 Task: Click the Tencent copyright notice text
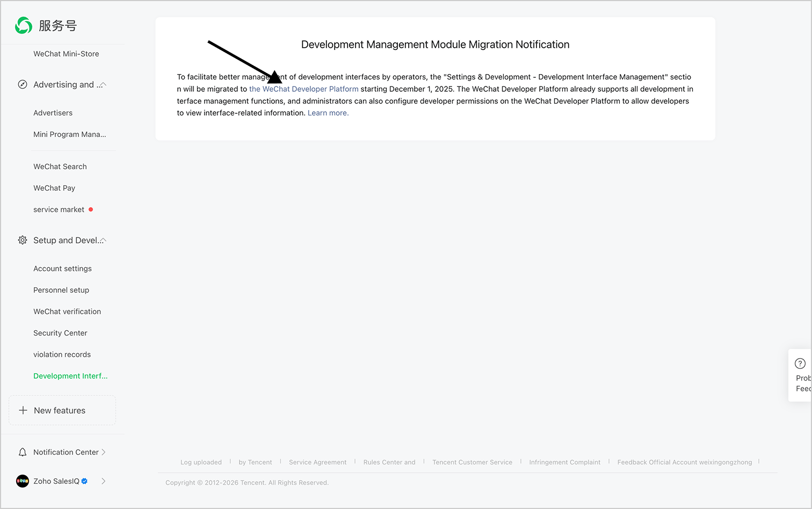[x=247, y=483]
